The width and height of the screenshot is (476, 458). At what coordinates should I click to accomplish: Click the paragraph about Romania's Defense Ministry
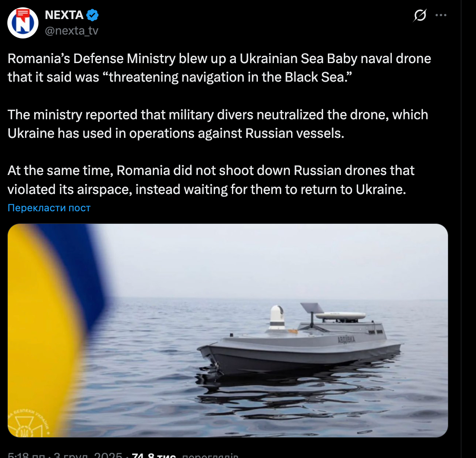pyautogui.click(x=219, y=68)
